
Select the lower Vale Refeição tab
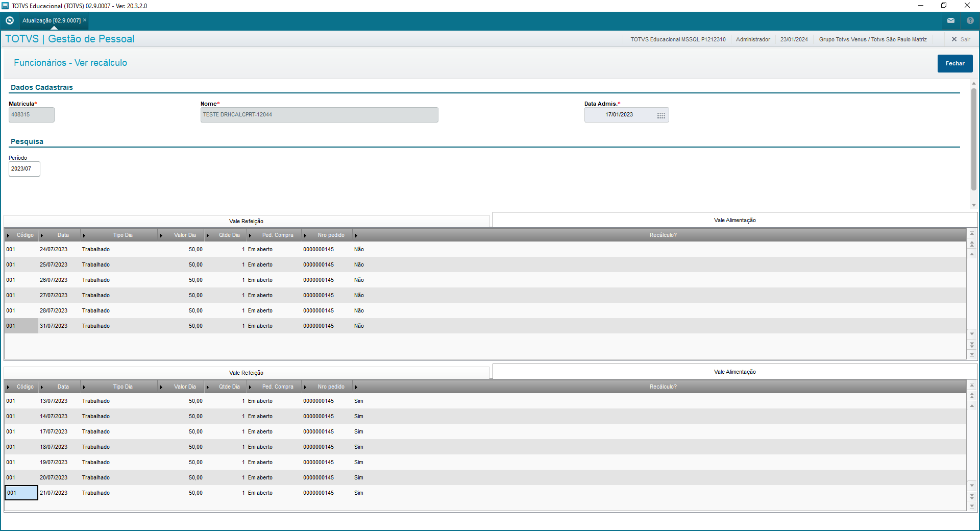(246, 373)
